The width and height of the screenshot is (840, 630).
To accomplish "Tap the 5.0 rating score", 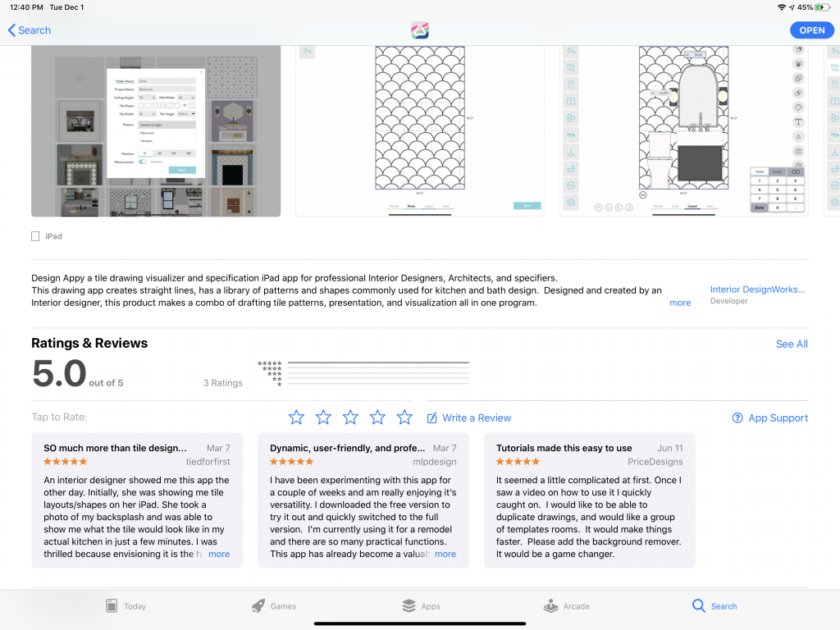I will [59, 373].
